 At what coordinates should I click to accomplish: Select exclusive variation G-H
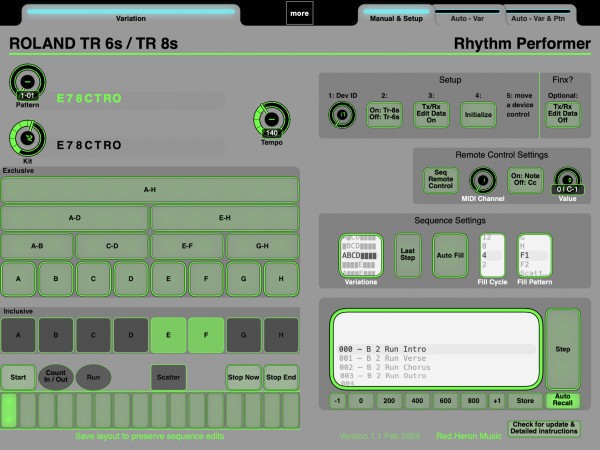(262, 246)
